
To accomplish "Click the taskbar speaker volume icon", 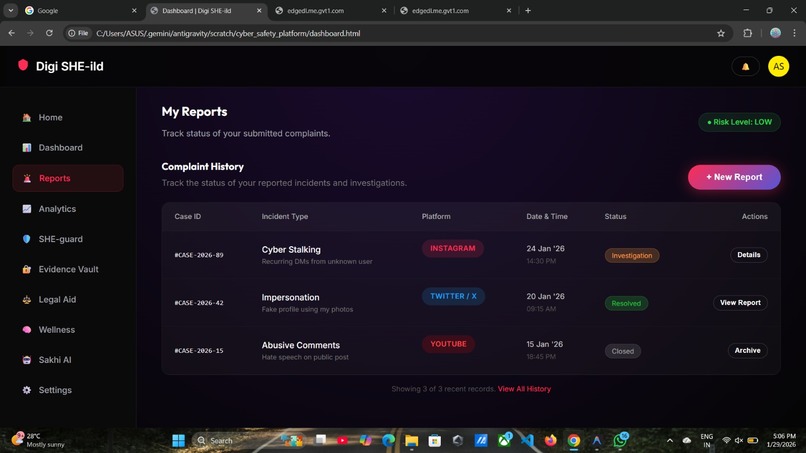I will pyautogui.click(x=739, y=441).
